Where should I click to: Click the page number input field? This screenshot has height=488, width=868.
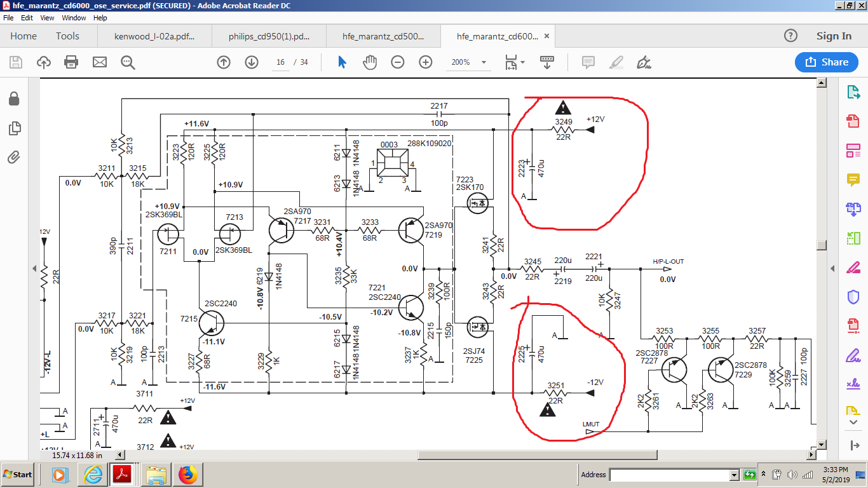point(280,62)
